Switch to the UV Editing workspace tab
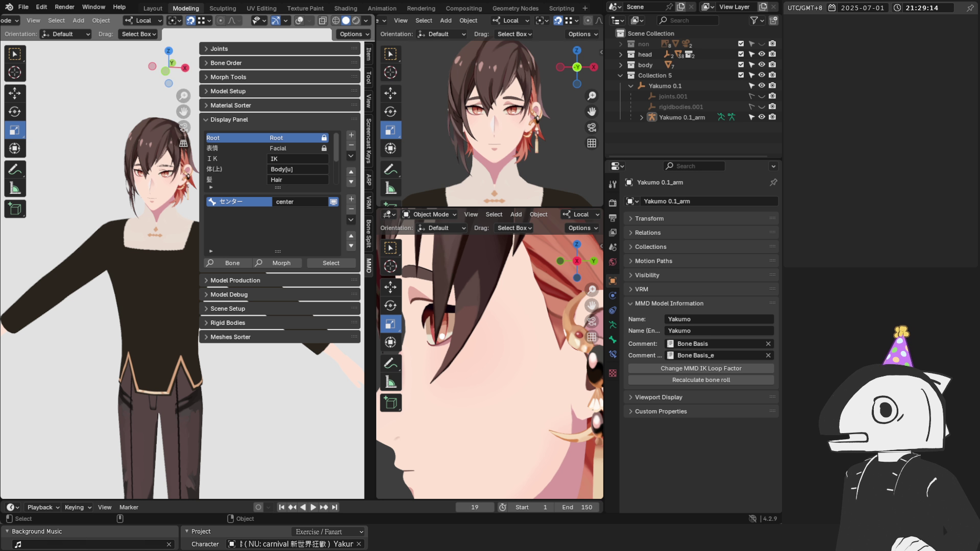980x551 pixels. 261,8
